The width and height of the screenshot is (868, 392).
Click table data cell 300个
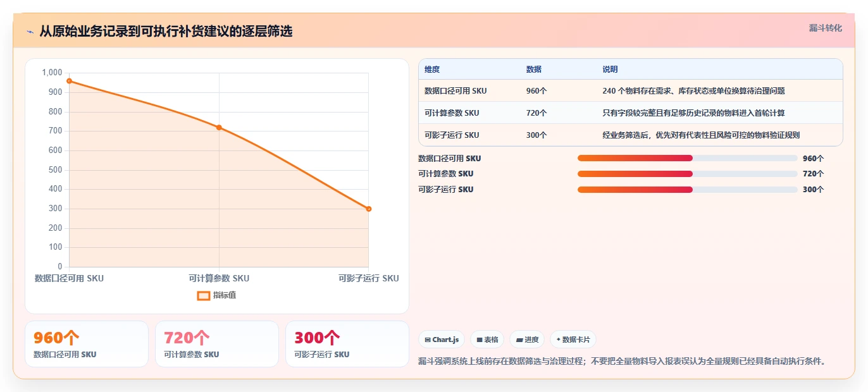coord(536,135)
